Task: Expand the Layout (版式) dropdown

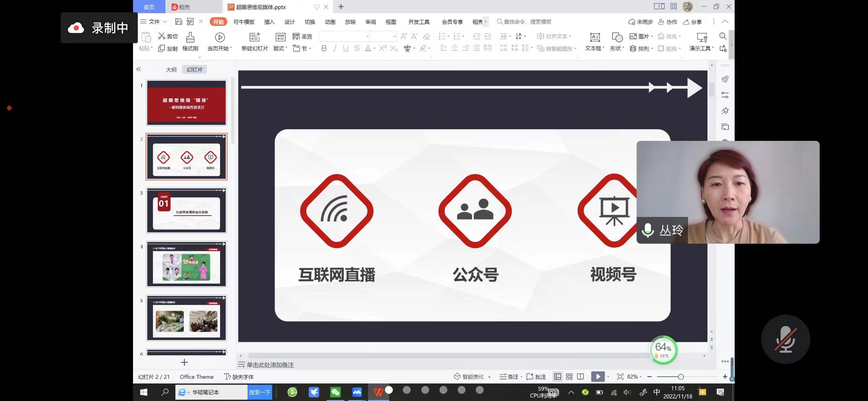Action: (280, 48)
